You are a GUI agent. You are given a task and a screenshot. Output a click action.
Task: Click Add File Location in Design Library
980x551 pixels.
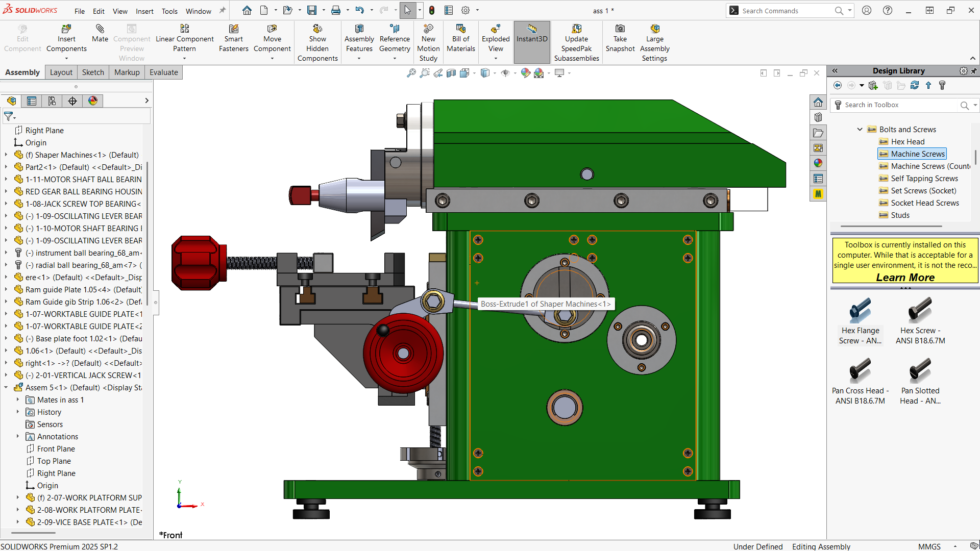pyautogui.click(x=873, y=85)
